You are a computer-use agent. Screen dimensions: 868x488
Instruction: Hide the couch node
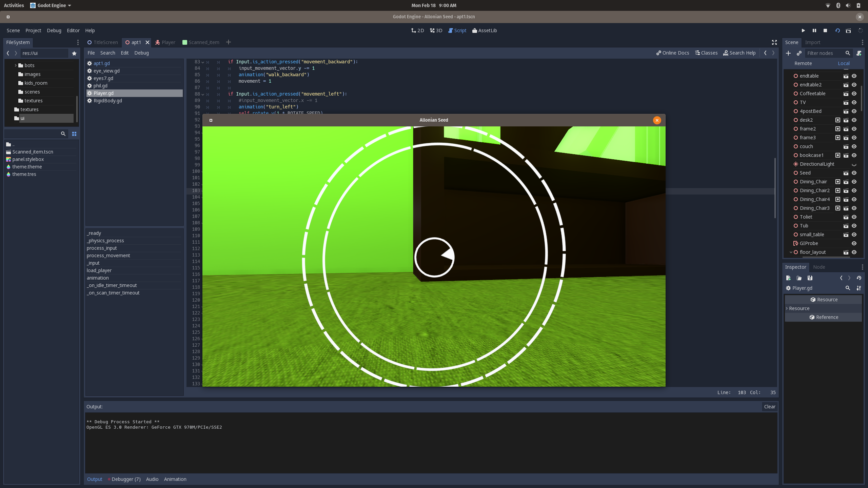(x=854, y=146)
